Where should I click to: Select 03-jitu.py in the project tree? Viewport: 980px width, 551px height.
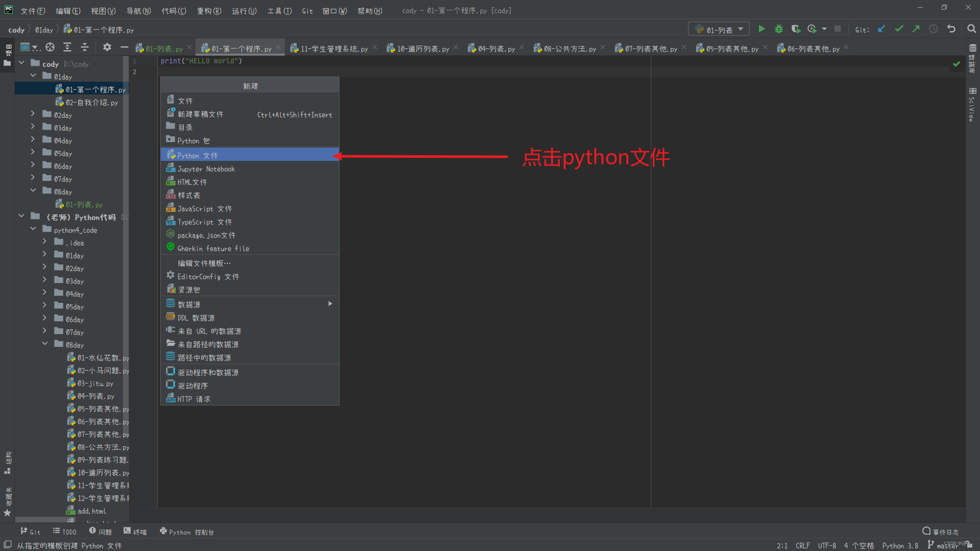95,383
